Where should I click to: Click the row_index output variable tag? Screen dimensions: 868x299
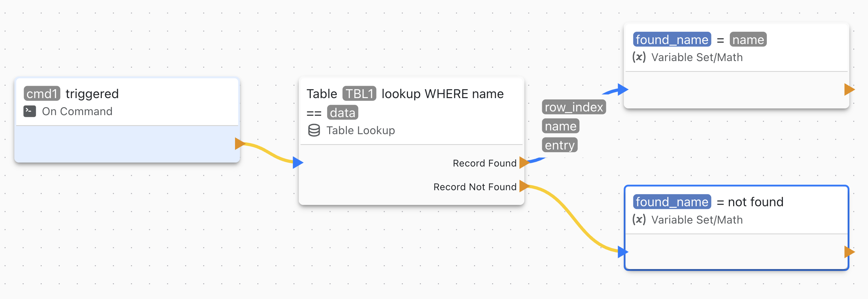click(574, 107)
